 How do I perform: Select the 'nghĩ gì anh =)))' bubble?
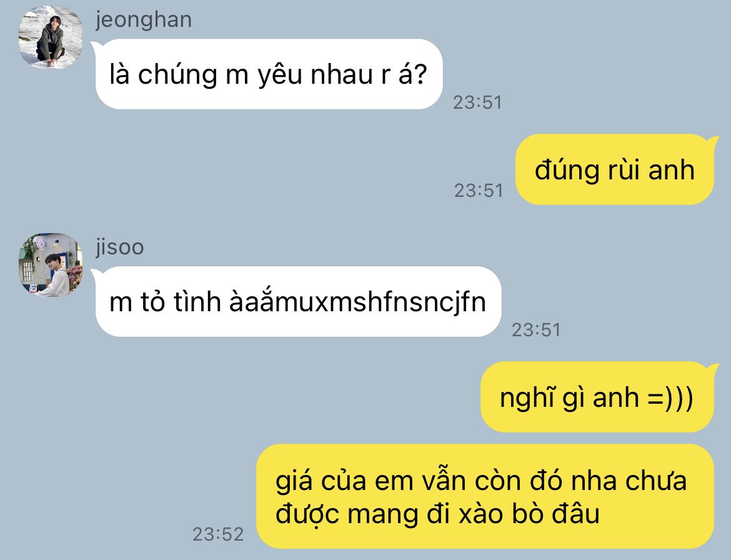(597, 397)
